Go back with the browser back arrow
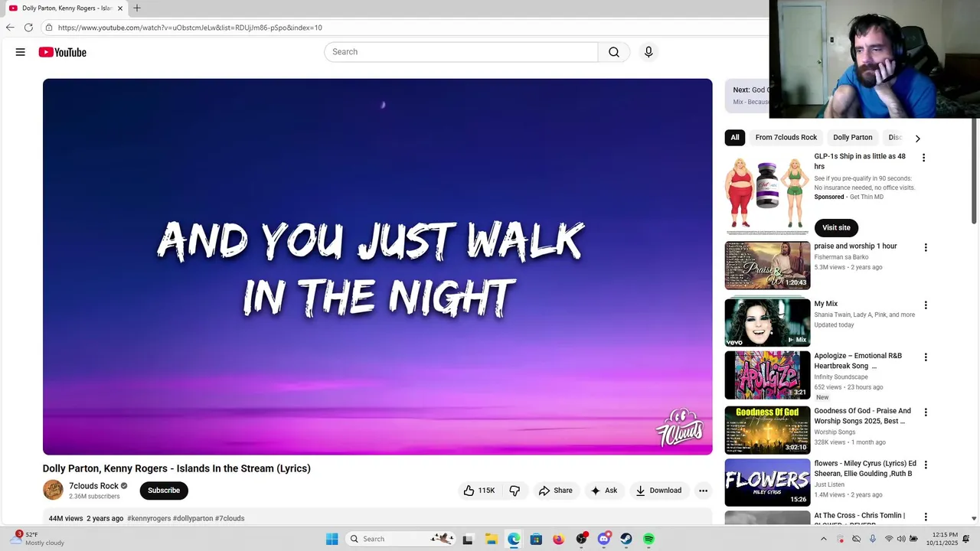The height and width of the screenshot is (551, 980). pyautogui.click(x=10, y=28)
